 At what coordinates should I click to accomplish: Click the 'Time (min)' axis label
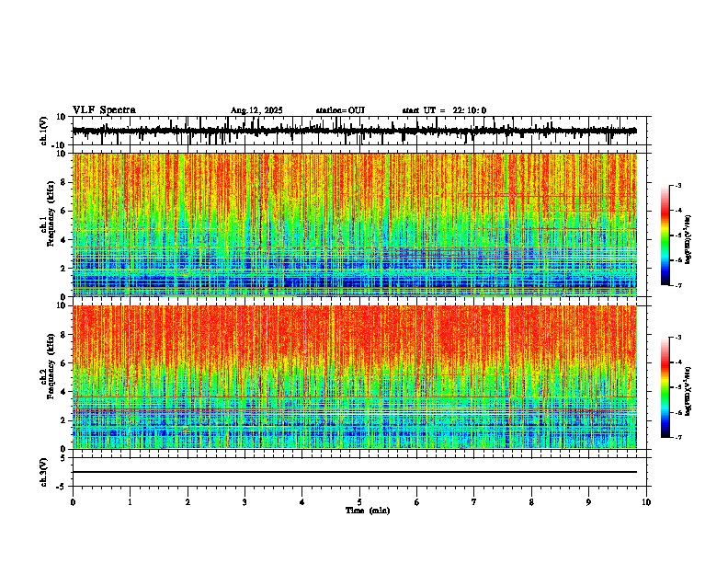(368, 511)
